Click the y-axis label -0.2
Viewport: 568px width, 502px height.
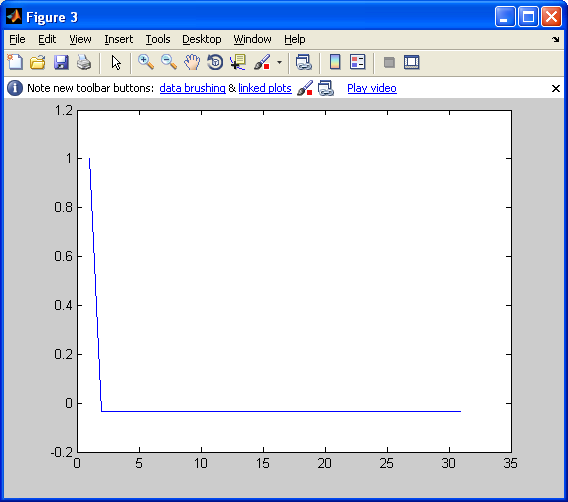(62, 452)
